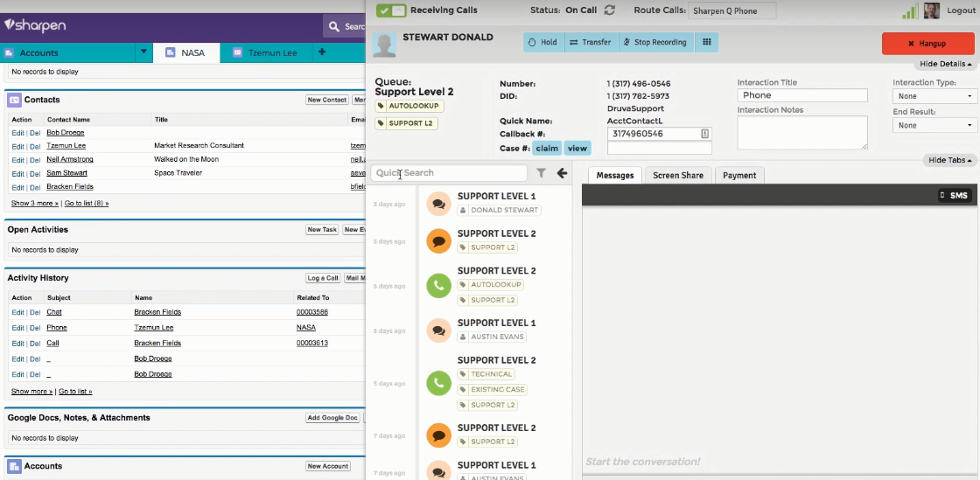This screenshot has height=480, width=980.
Task: Click the view case button
Action: (x=577, y=149)
